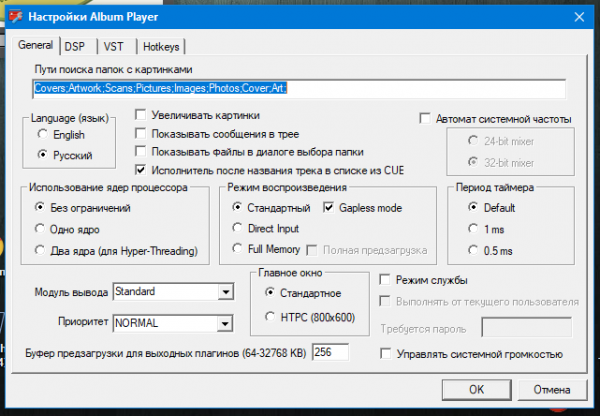Switch to the VST tab

(x=117, y=47)
